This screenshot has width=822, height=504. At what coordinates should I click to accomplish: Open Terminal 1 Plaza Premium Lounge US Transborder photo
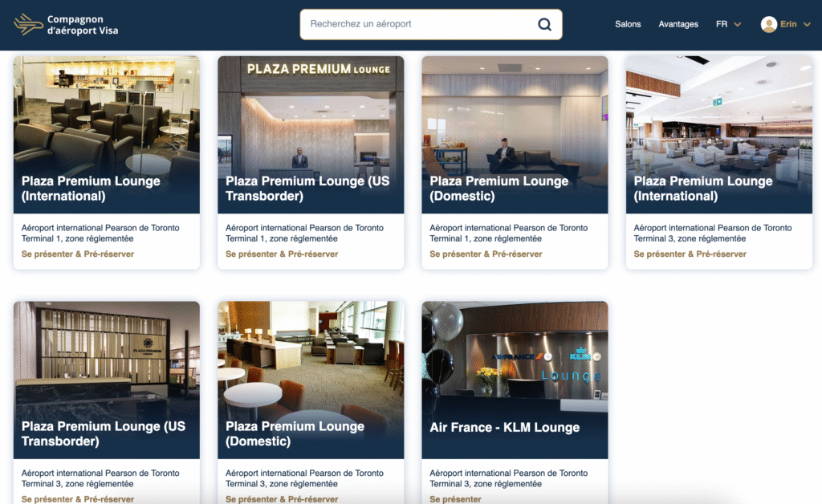tap(311, 135)
